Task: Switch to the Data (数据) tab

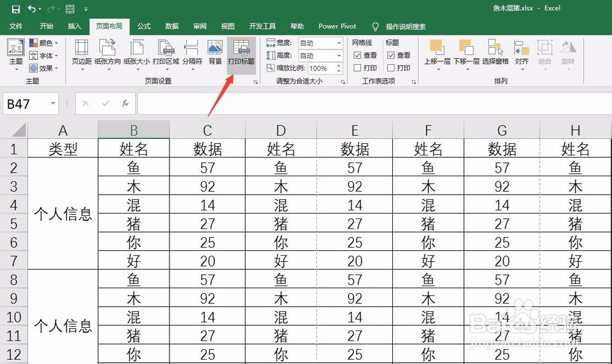Action: pos(172,26)
